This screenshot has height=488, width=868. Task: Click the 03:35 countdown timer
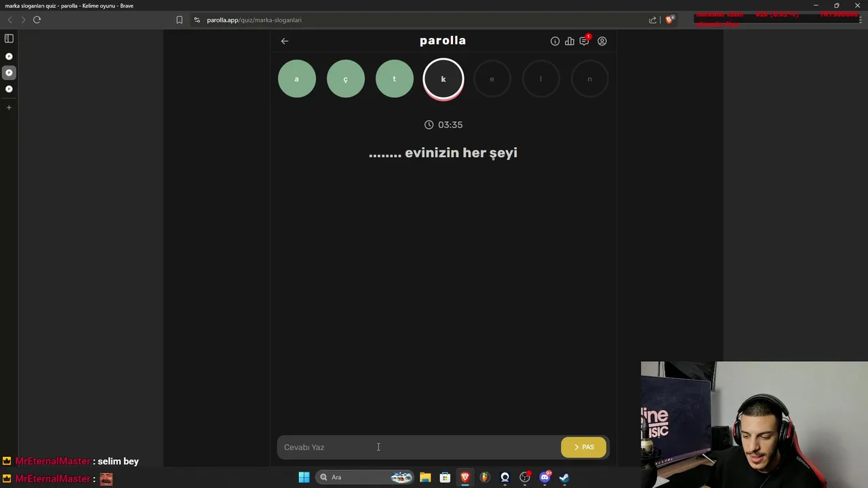pos(443,125)
